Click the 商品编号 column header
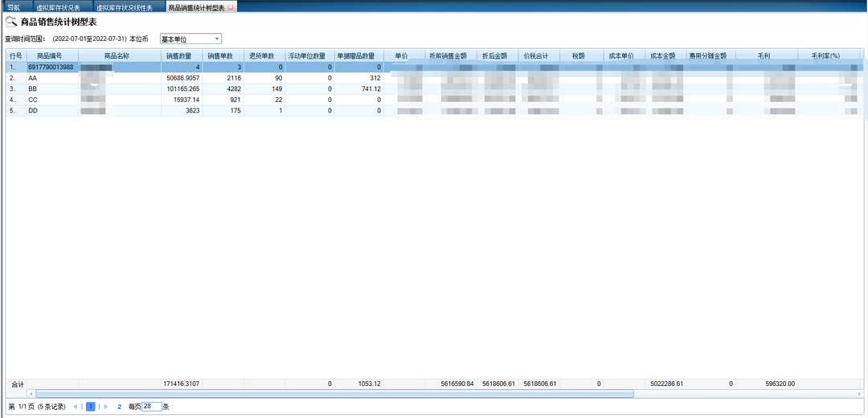The height and width of the screenshot is (418, 868). [51, 56]
